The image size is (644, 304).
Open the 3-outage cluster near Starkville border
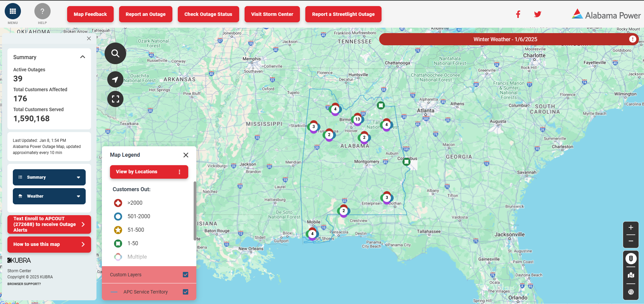314,127
